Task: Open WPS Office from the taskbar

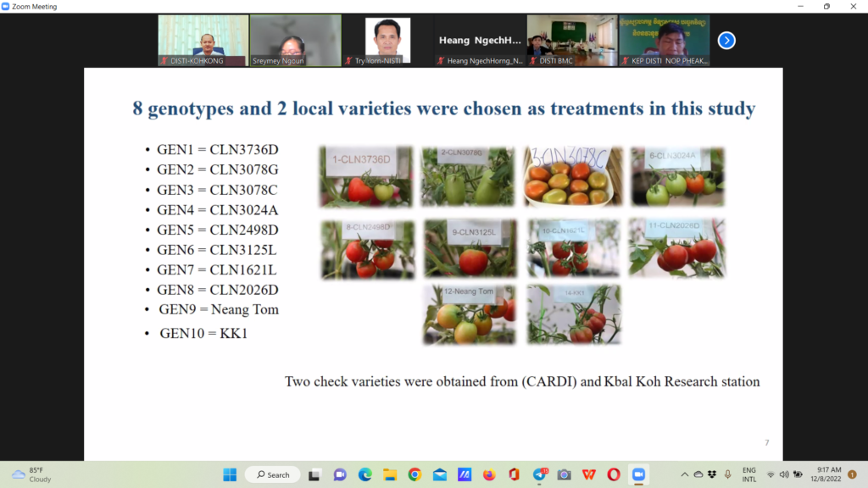Action: pyautogui.click(x=588, y=474)
